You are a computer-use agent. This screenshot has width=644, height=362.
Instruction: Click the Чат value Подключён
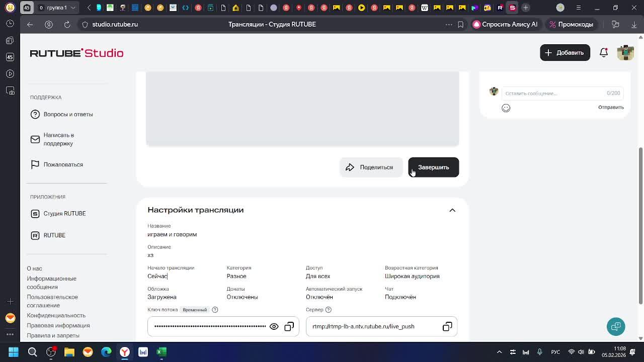(x=400, y=297)
